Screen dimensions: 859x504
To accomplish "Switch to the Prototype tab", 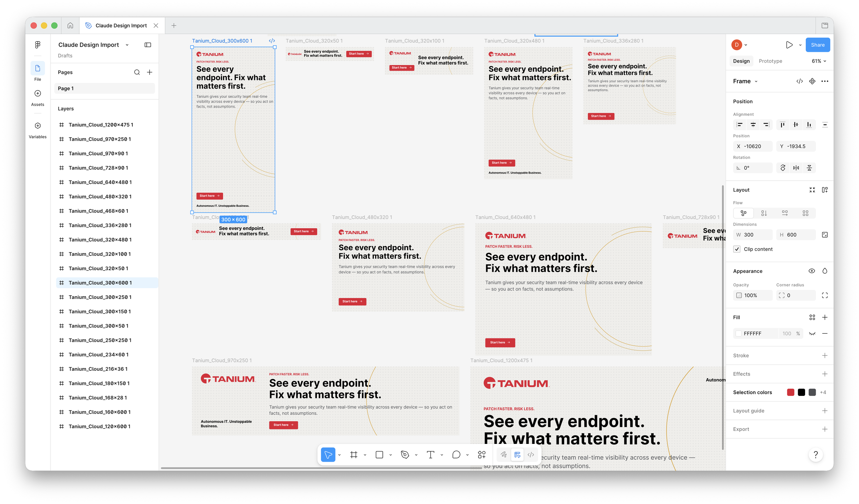I will [x=770, y=61].
